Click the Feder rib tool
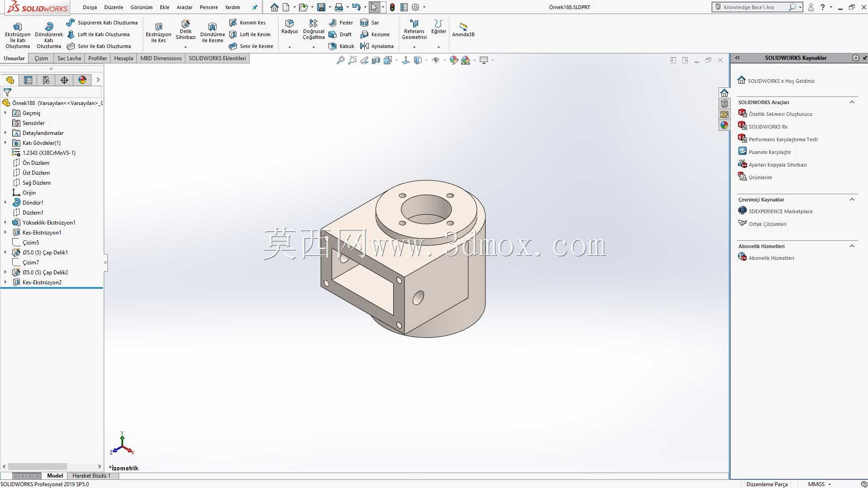868x488 pixels. 341,23
